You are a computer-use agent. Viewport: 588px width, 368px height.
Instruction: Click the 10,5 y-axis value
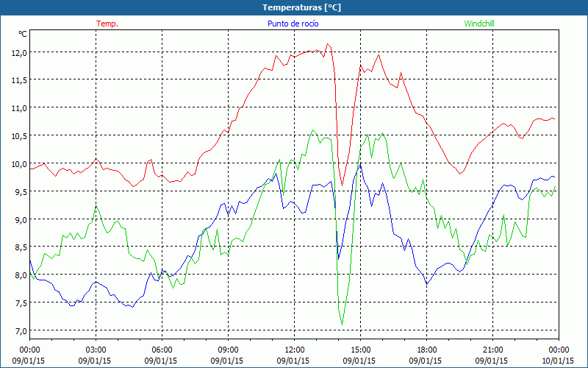pos(19,136)
